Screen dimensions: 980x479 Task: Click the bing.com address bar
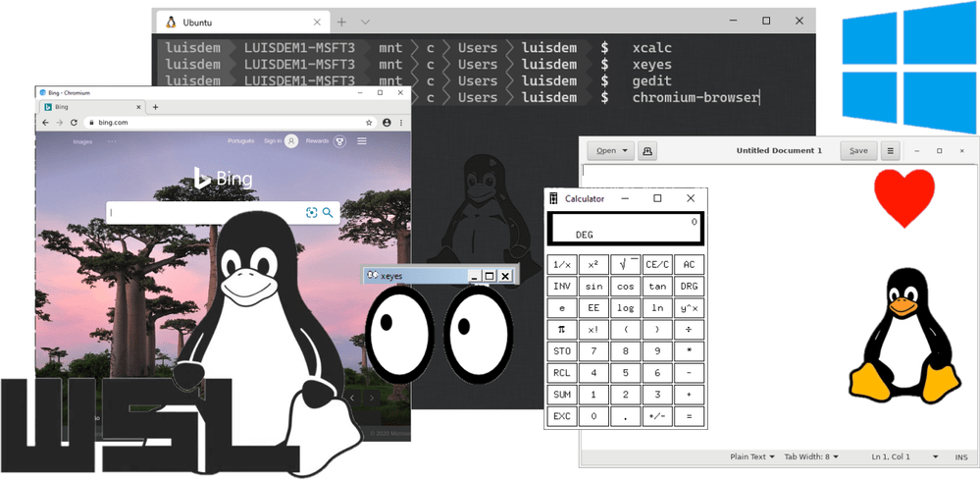click(x=230, y=123)
